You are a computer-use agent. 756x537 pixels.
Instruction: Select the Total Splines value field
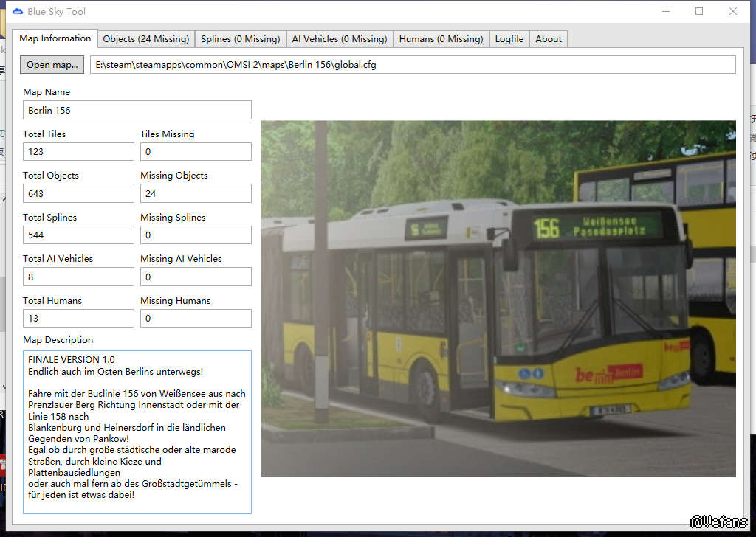pyautogui.click(x=78, y=235)
